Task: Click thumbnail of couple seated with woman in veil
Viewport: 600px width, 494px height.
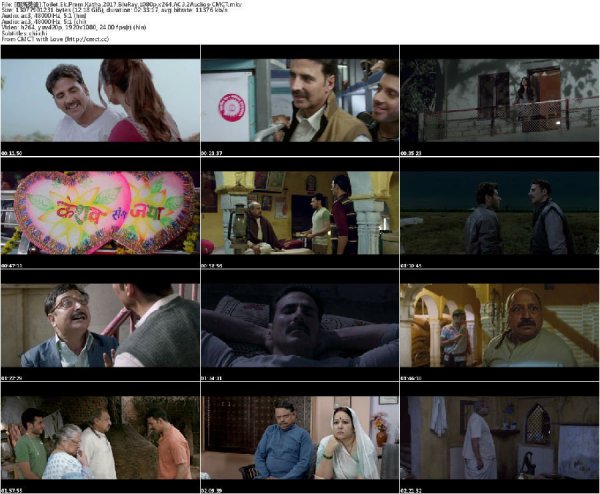Action: [299, 437]
